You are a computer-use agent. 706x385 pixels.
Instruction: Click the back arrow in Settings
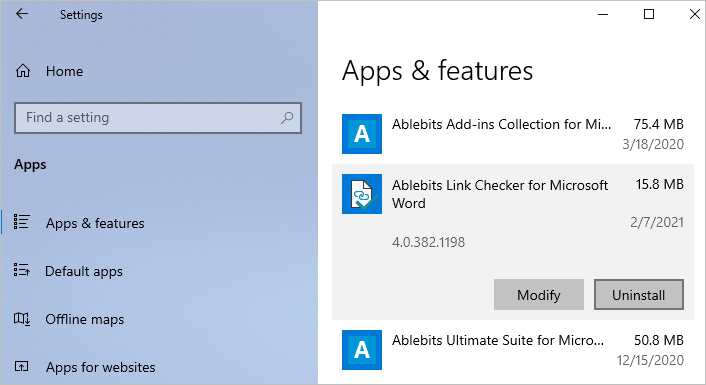(x=22, y=14)
